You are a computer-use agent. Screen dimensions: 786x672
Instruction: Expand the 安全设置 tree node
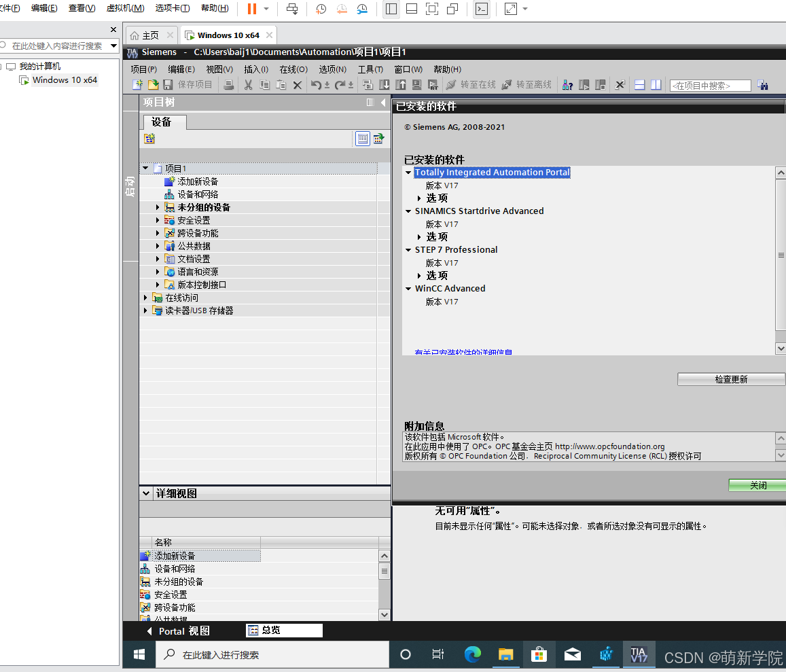158,220
